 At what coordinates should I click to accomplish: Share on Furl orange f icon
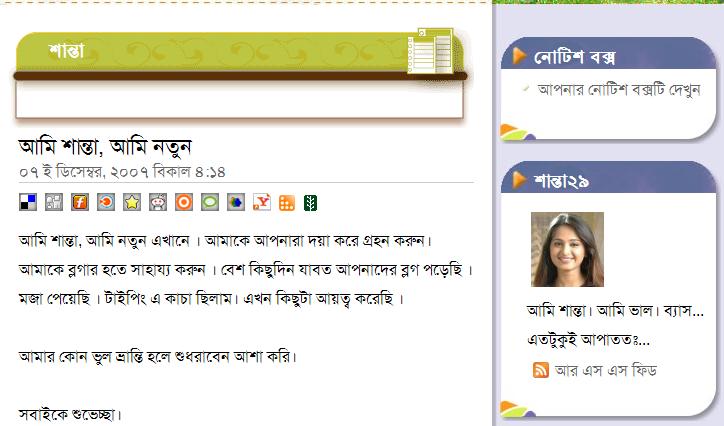[80, 202]
